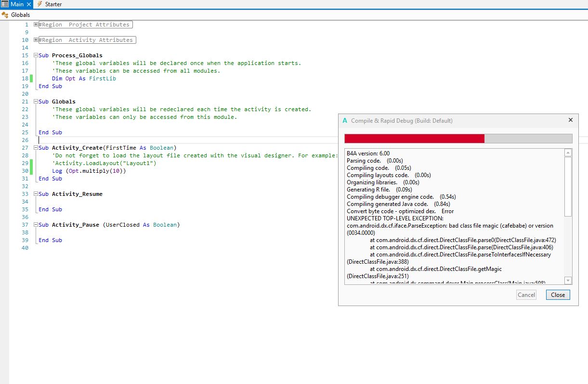Expand the Project Attributes region
The image size is (588, 384).
click(36, 25)
